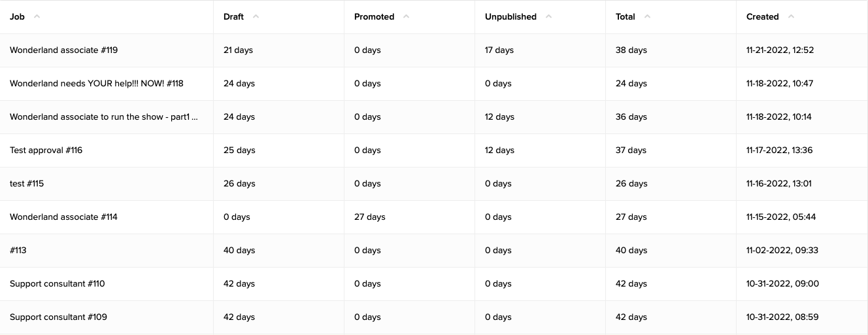
Task: Click the sort arrow next to Draft
Action: click(256, 17)
